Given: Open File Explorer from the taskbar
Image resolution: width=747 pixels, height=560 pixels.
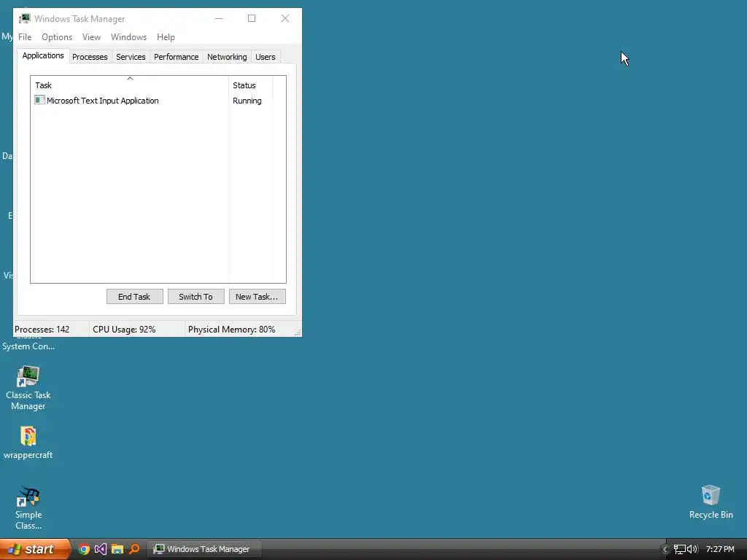Looking at the screenshot, I should (x=117, y=549).
